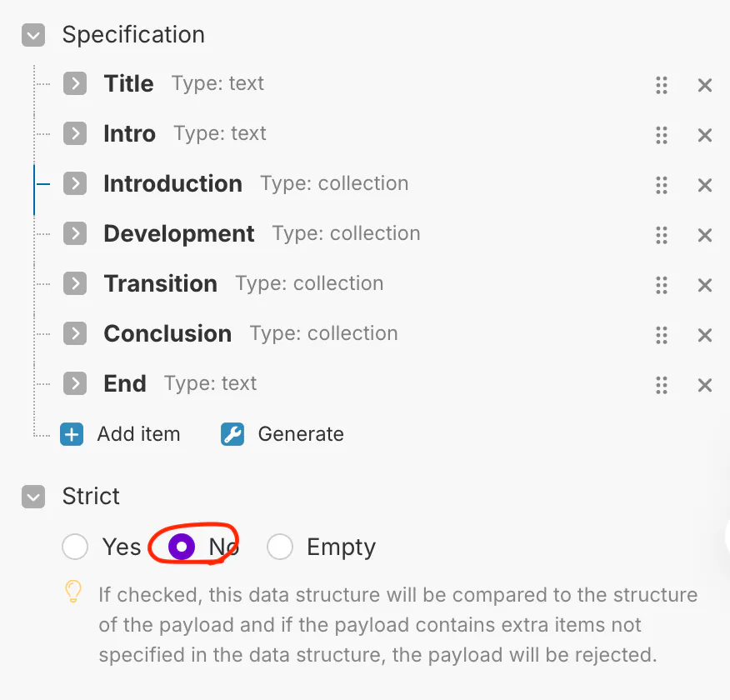Select Yes for Strict option

point(75,547)
